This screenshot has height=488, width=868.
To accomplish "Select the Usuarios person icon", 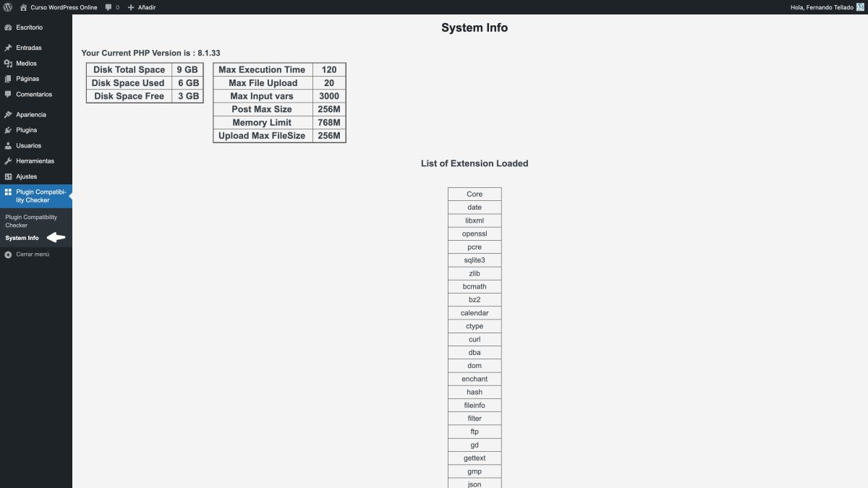I will pos(9,145).
